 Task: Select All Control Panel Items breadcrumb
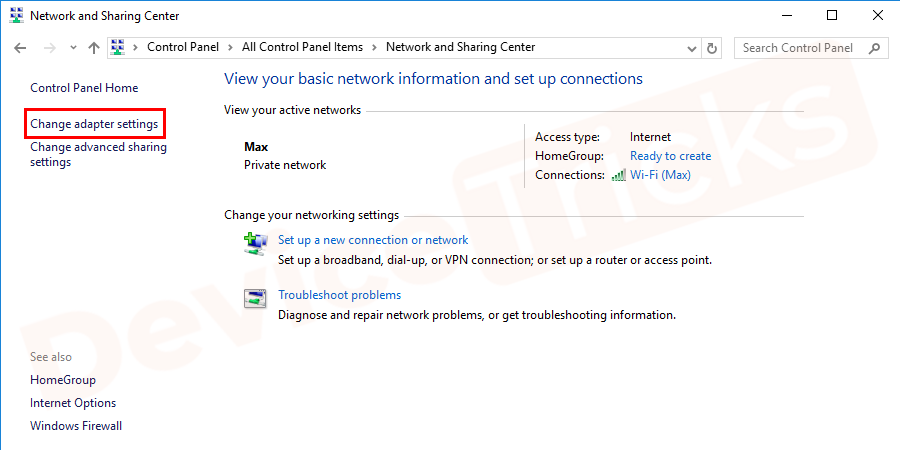303,47
